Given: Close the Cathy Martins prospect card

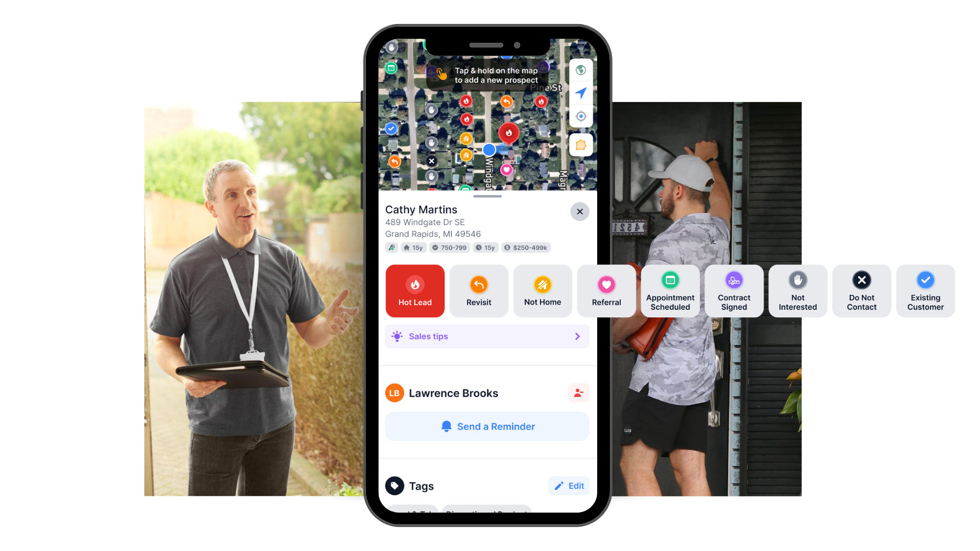Looking at the screenshot, I should [x=579, y=212].
